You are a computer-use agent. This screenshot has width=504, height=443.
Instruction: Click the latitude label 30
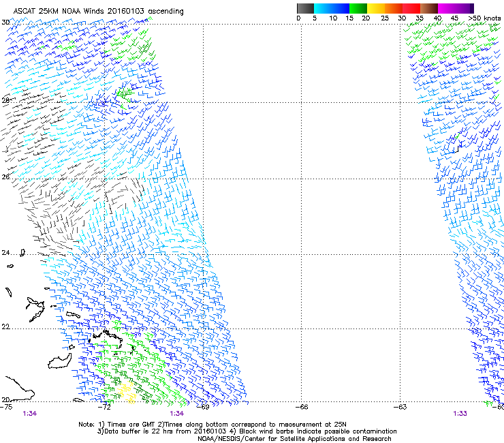click(x=5, y=22)
